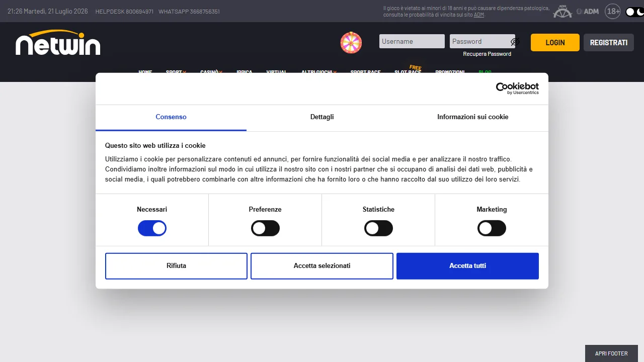Toggle the dark/light theme switch

coord(634,12)
